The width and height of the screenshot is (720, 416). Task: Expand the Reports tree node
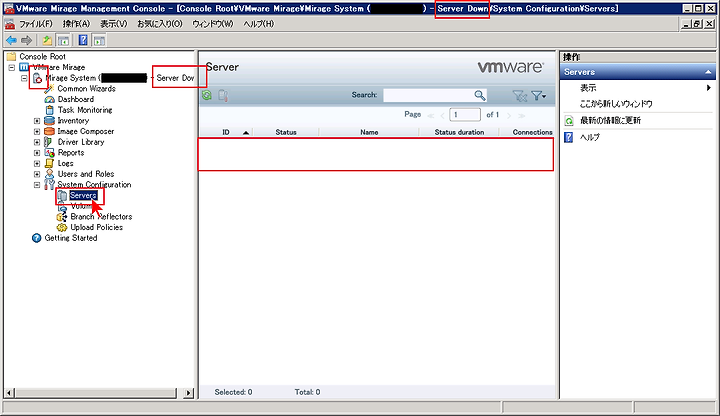click(37, 153)
